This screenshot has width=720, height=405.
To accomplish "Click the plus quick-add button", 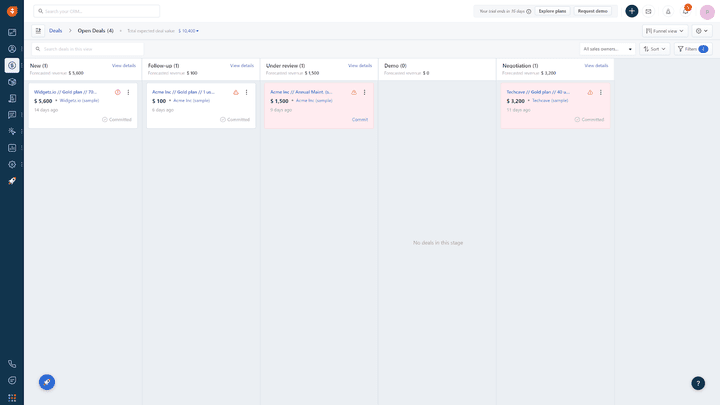I will coord(632,11).
